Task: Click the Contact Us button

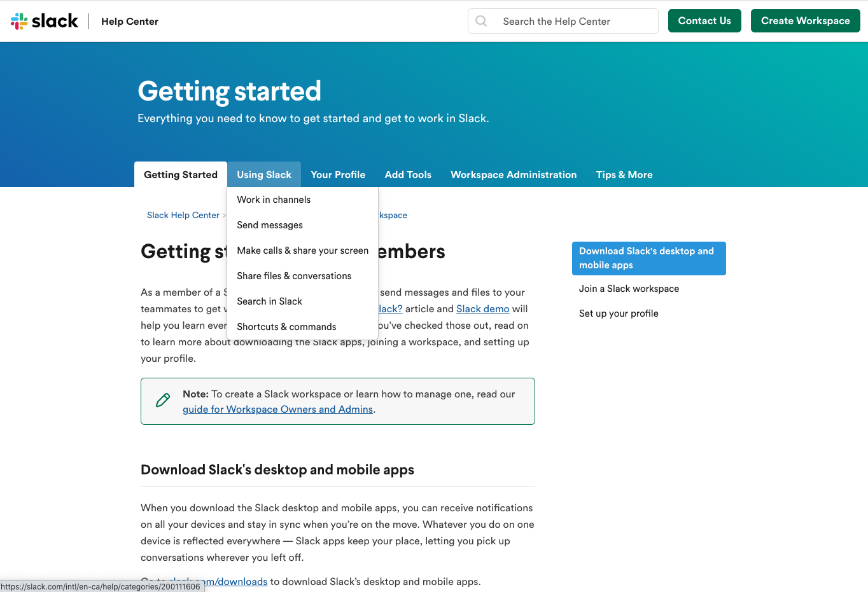Action: [x=704, y=21]
